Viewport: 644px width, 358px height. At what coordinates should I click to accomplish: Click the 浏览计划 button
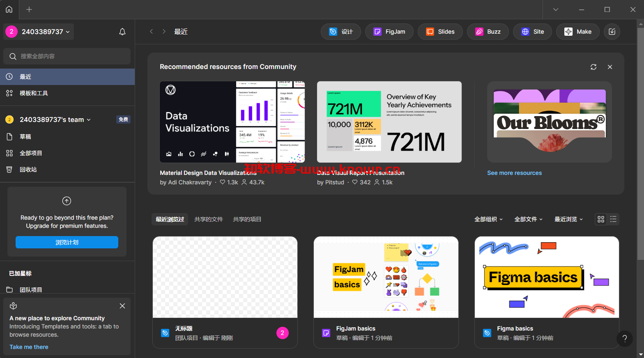tap(67, 242)
